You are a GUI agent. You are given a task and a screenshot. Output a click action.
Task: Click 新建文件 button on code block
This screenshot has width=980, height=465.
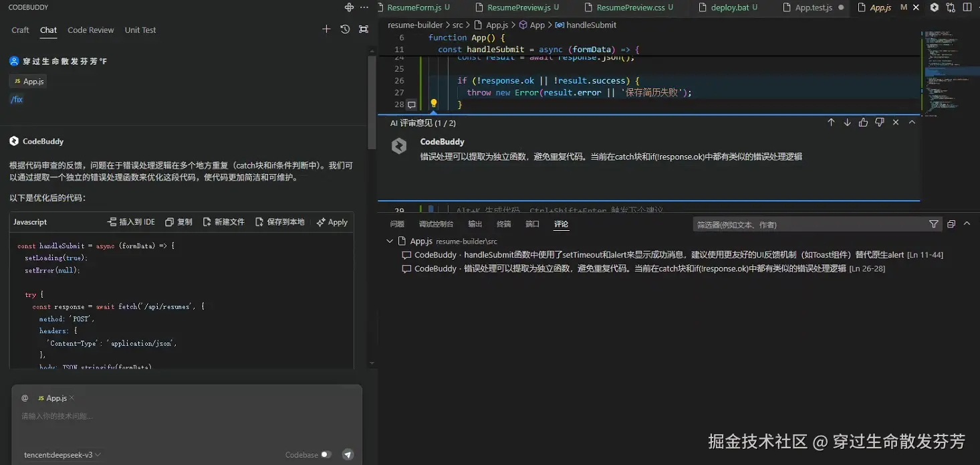coord(223,222)
